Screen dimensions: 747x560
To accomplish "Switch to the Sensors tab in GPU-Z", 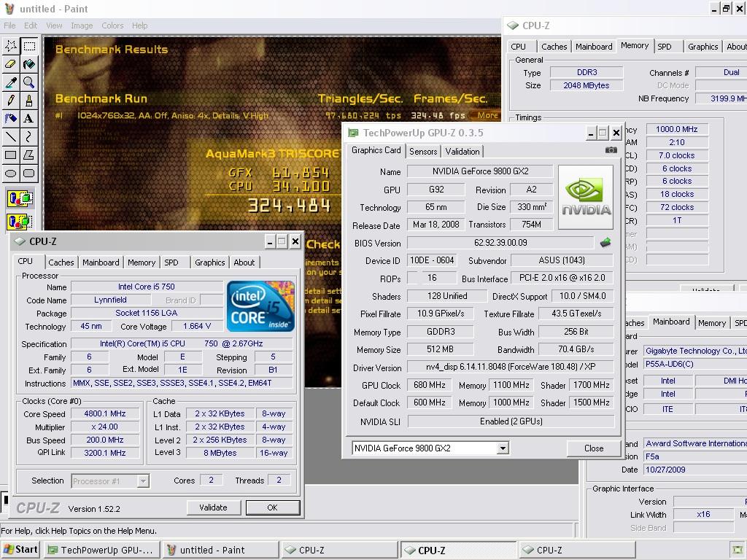I will (x=423, y=152).
